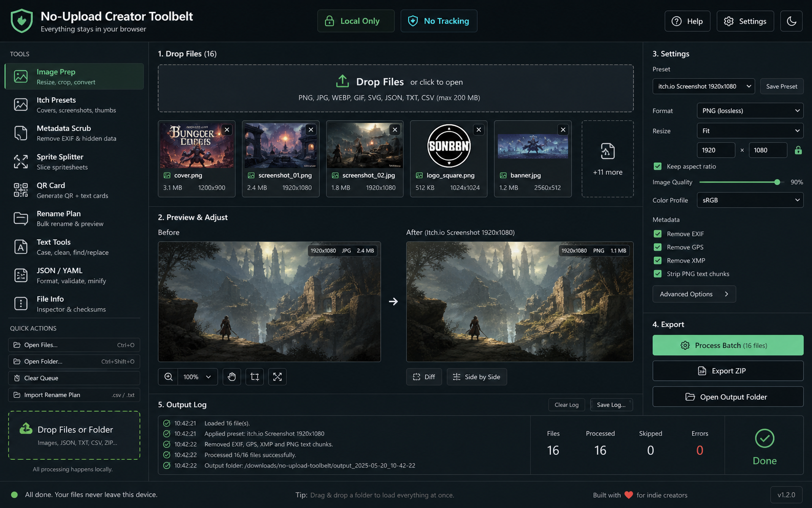The image size is (812, 508).
Task: Click Save Preset button
Action: pos(782,86)
